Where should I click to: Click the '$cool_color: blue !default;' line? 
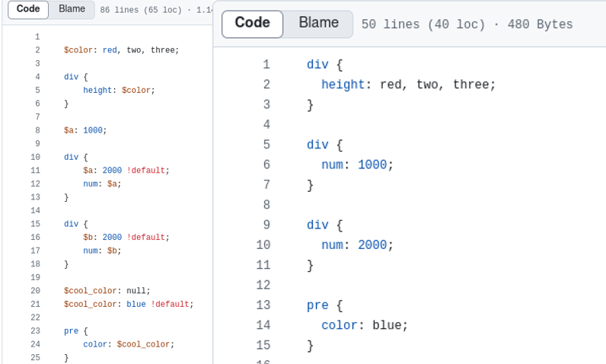pyautogui.click(x=129, y=304)
